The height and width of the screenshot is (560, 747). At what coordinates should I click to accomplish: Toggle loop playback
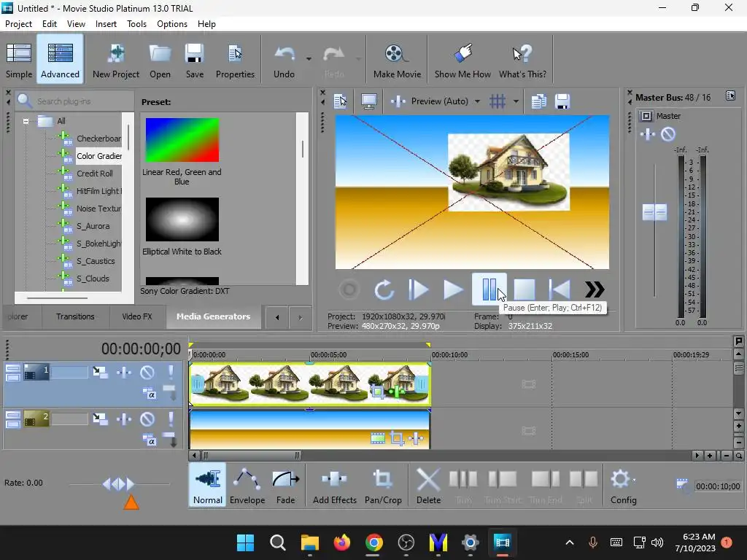384,289
